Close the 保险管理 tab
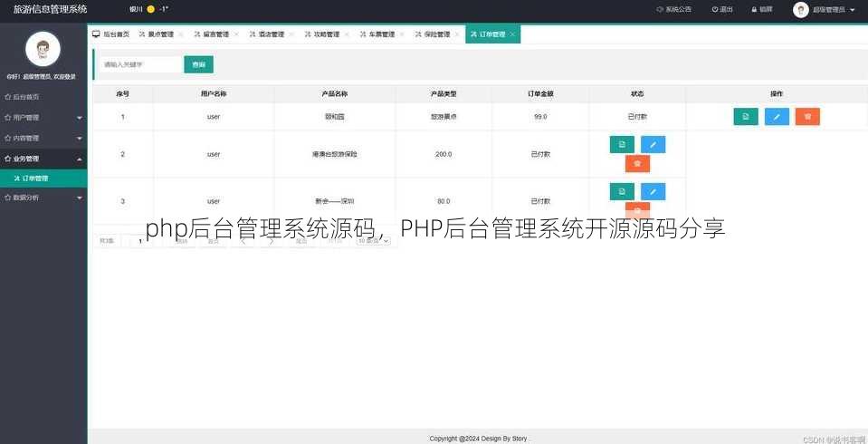 pos(457,34)
